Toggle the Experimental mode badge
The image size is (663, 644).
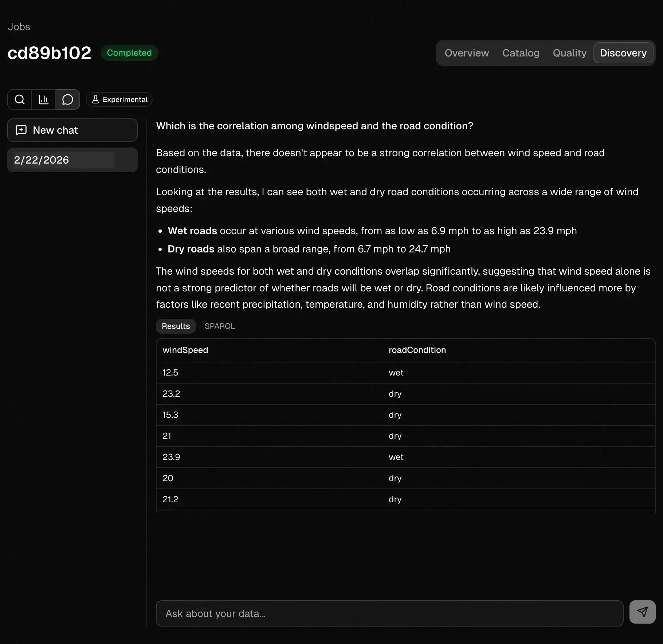click(x=119, y=99)
